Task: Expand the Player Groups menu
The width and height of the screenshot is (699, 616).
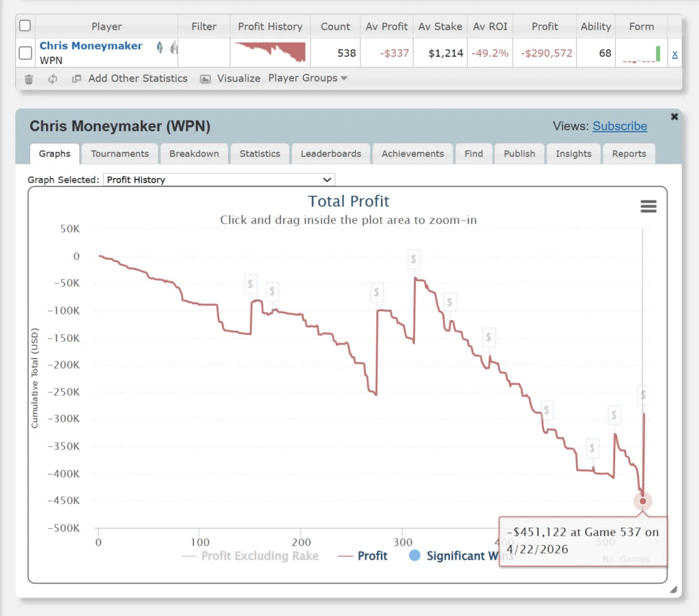Action: coord(308,78)
